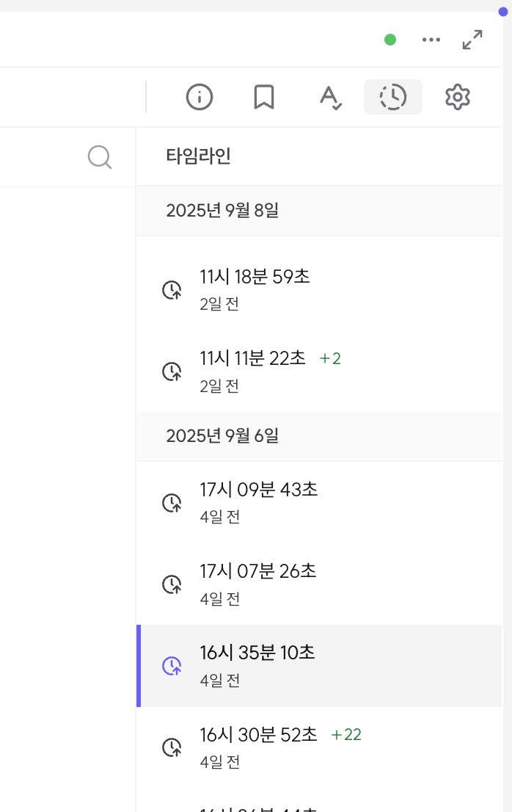Select the version history clock icon
This screenshot has width=512, height=812.
click(x=392, y=96)
